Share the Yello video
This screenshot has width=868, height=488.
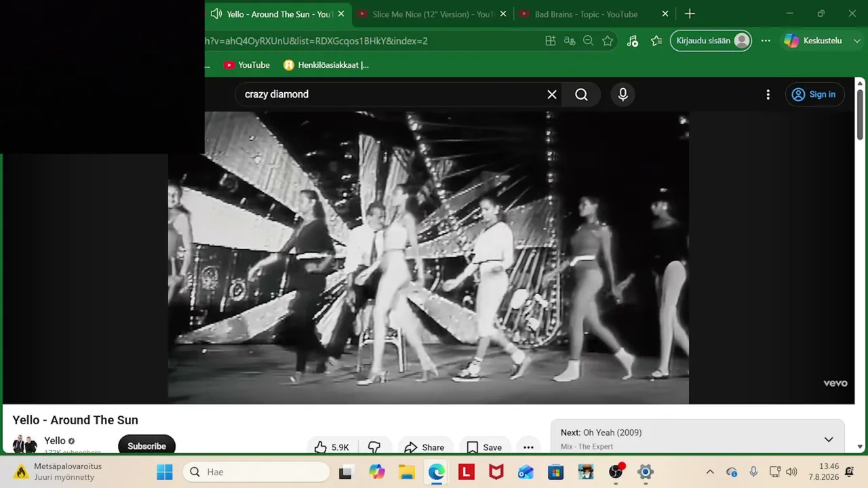point(424,447)
